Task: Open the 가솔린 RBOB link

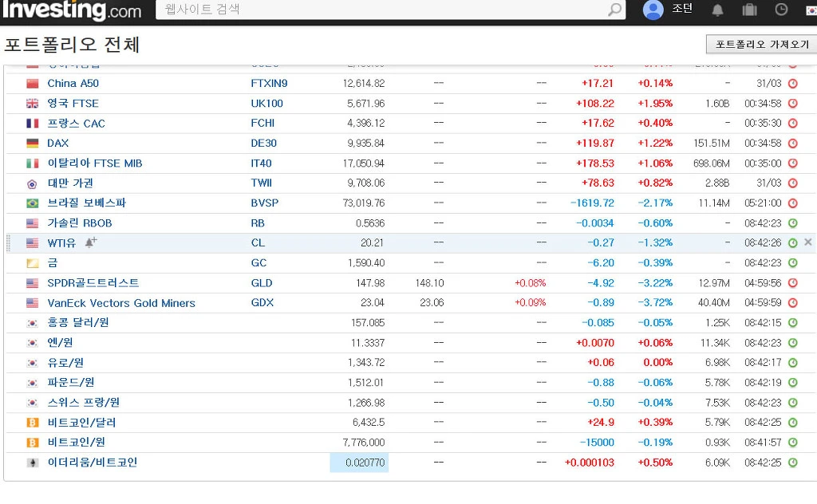Action: pos(80,222)
